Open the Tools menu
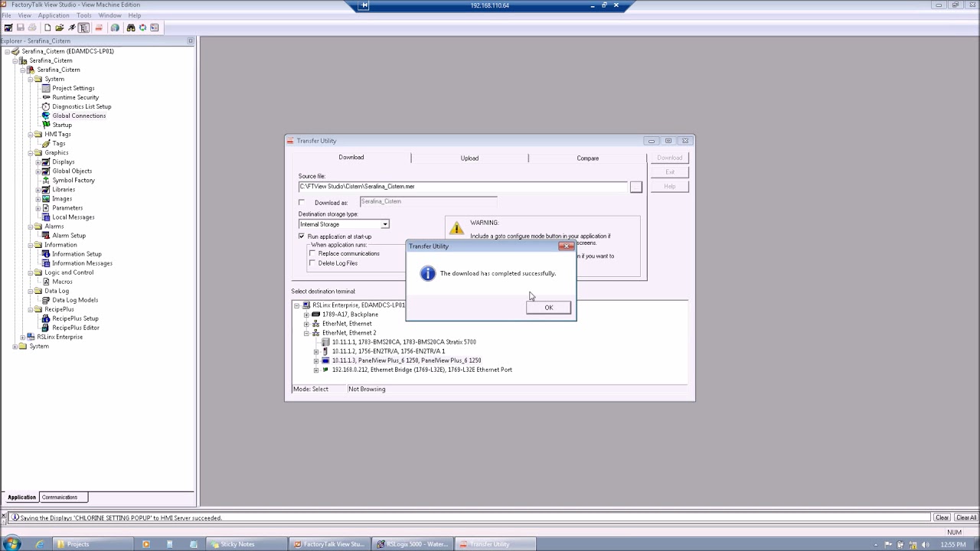This screenshot has width=980, height=551. coord(84,15)
